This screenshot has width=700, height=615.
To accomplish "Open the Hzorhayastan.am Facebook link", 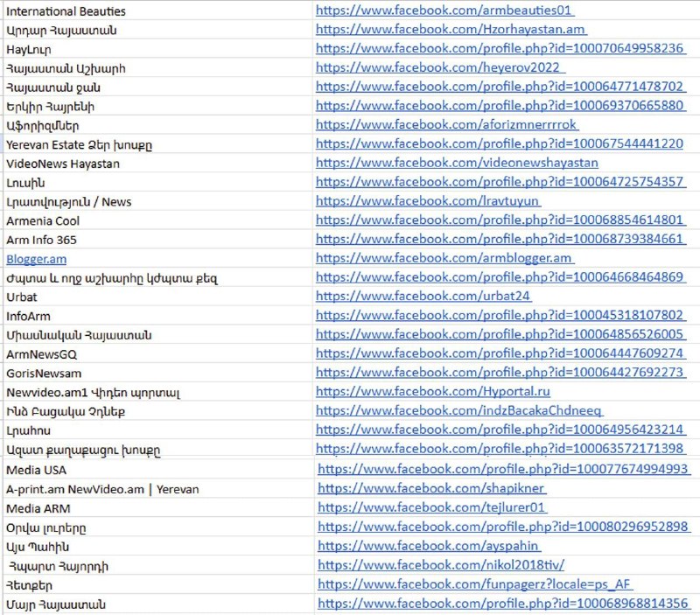I will pos(451,30).
